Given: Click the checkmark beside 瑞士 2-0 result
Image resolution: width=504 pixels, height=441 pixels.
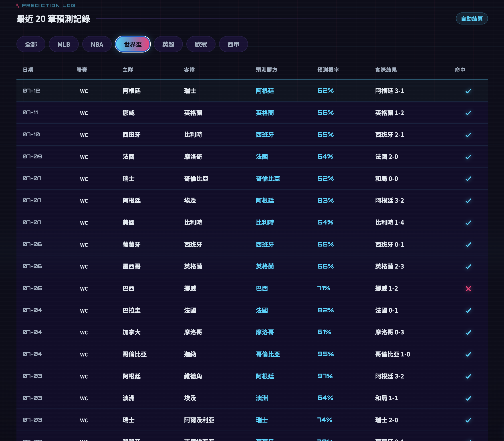Looking at the screenshot, I should (468, 420).
